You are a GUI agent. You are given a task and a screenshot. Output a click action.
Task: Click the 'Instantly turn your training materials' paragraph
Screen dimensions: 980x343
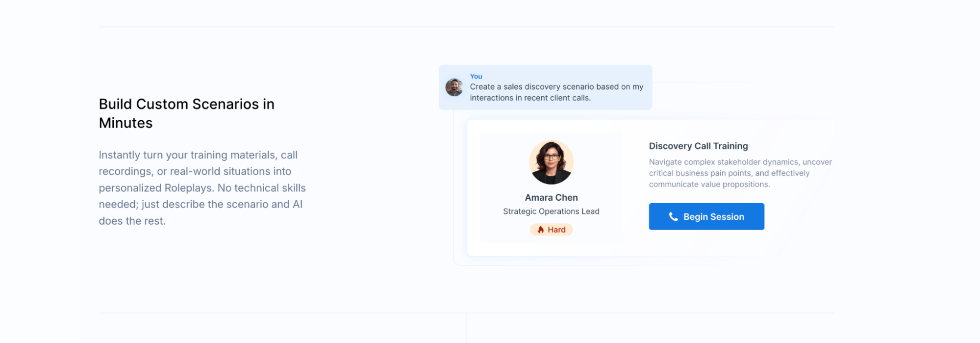pos(202,188)
